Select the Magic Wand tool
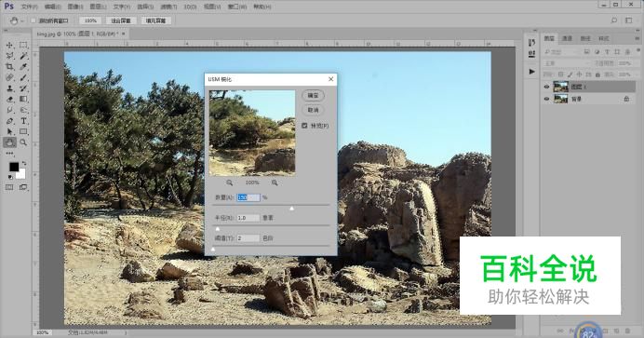 click(23, 56)
